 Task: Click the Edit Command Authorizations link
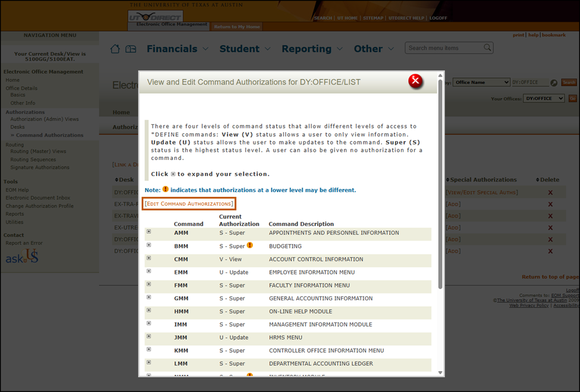tap(189, 204)
